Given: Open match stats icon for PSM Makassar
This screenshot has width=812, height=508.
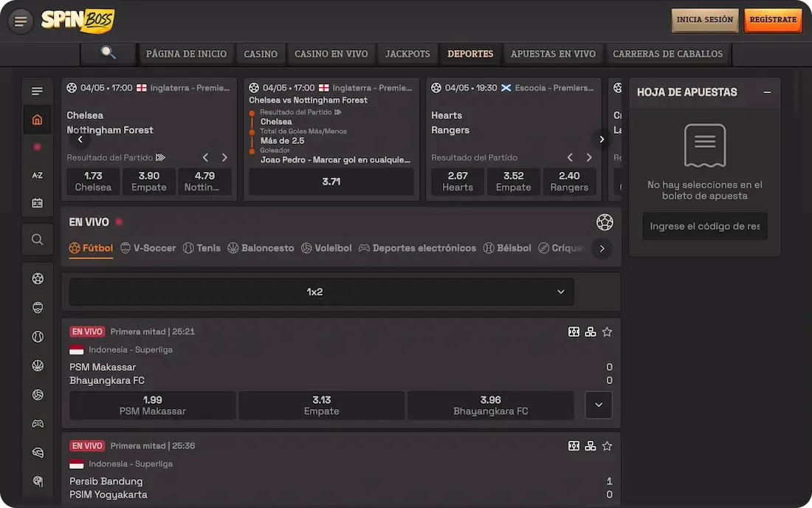Looking at the screenshot, I should click(x=574, y=332).
